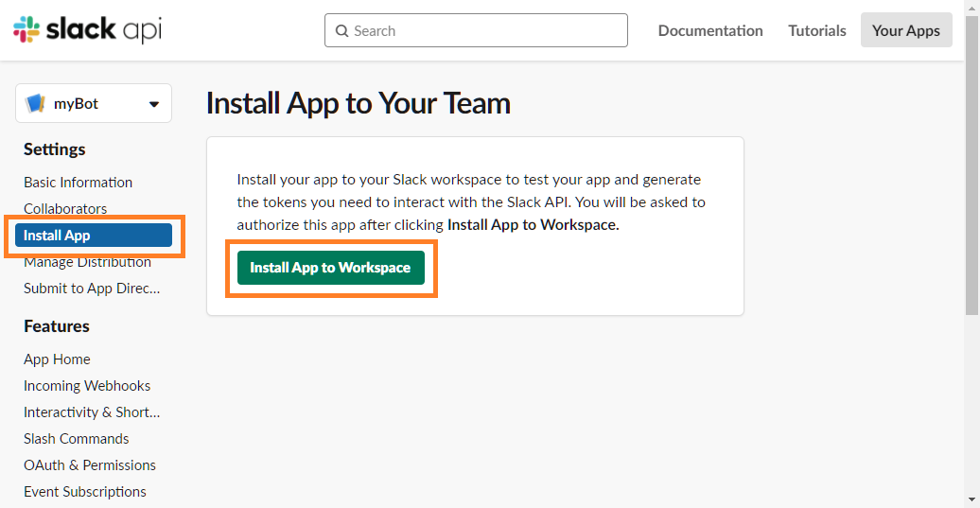Open Slash Commands feature page
Viewport: 980px width, 508px height.
pos(77,439)
